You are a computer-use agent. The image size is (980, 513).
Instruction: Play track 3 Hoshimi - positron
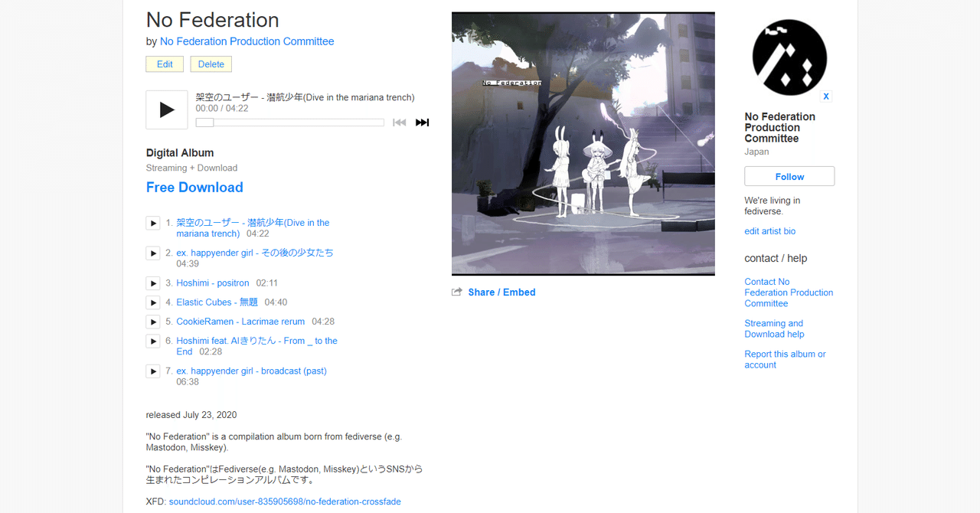point(153,283)
